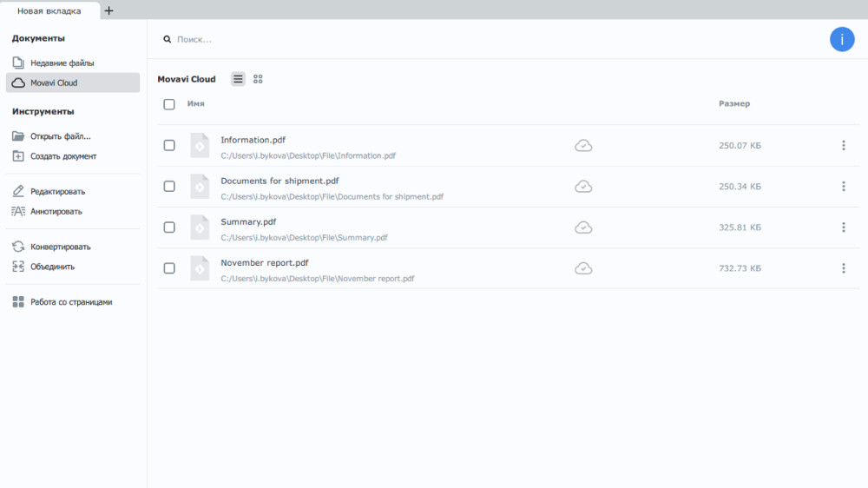This screenshot has height=488, width=868.
Task: Open the file name November report.pdf
Action: (x=265, y=263)
